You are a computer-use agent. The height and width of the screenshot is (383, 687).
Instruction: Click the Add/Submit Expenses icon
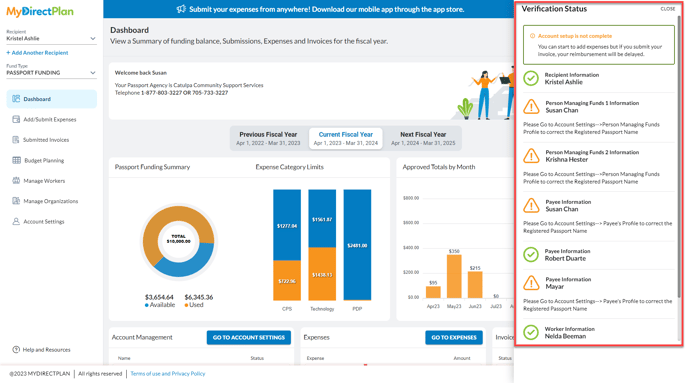click(x=16, y=119)
